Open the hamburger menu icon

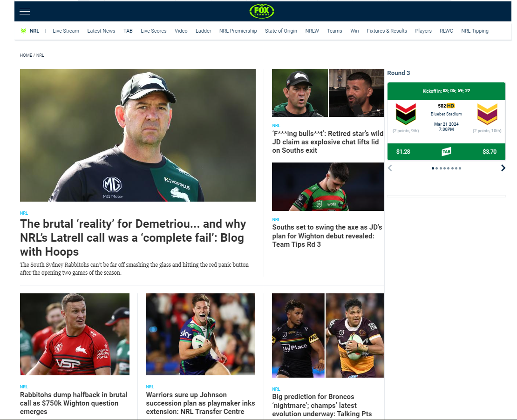click(25, 12)
